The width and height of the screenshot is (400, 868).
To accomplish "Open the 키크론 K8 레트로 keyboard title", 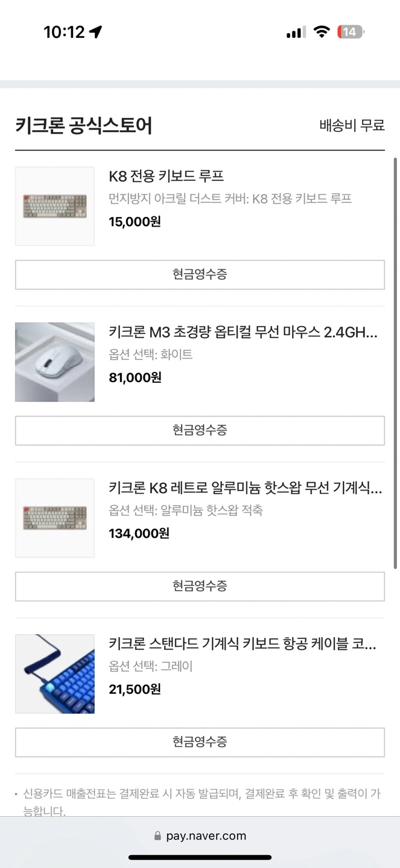I will (245, 488).
